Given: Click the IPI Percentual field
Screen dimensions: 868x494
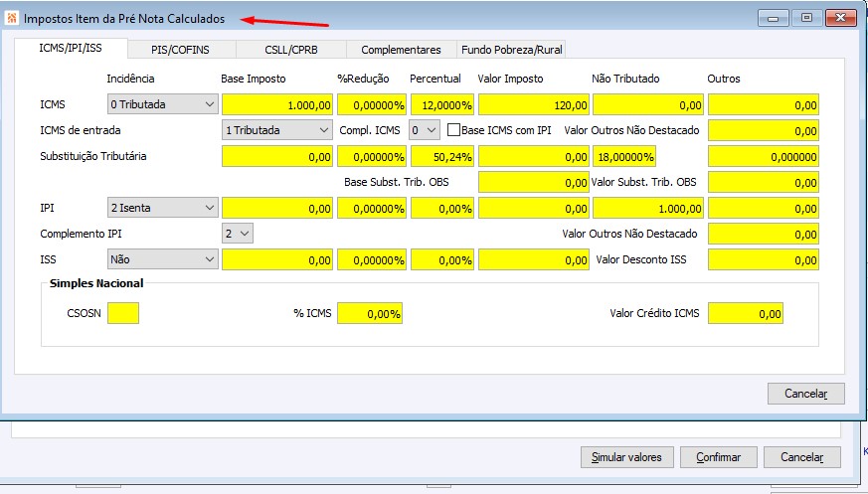Looking at the screenshot, I should coord(442,208).
